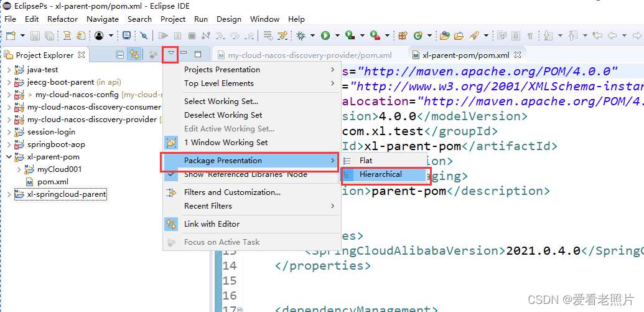This screenshot has width=644, height=312.
Task: Expand the xl-springcloud-parent project node
Action: [x=9, y=194]
